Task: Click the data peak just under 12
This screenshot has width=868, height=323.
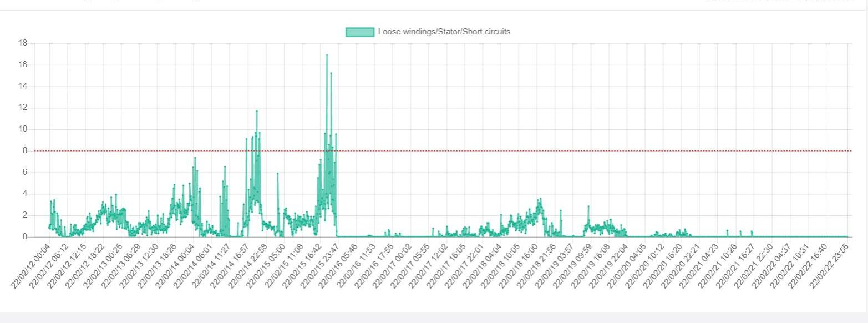Action: click(x=257, y=111)
